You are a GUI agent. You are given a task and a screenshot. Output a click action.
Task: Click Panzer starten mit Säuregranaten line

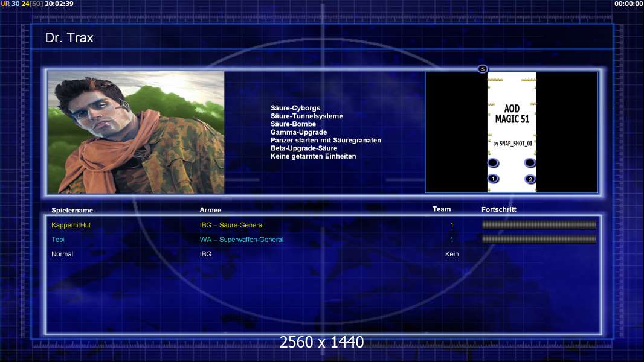click(326, 140)
